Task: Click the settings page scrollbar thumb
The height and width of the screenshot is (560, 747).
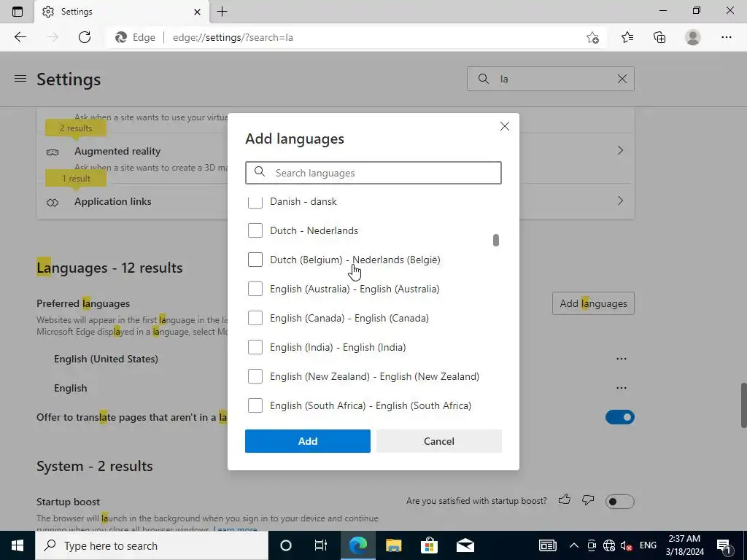Action: pyautogui.click(x=743, y=405)
